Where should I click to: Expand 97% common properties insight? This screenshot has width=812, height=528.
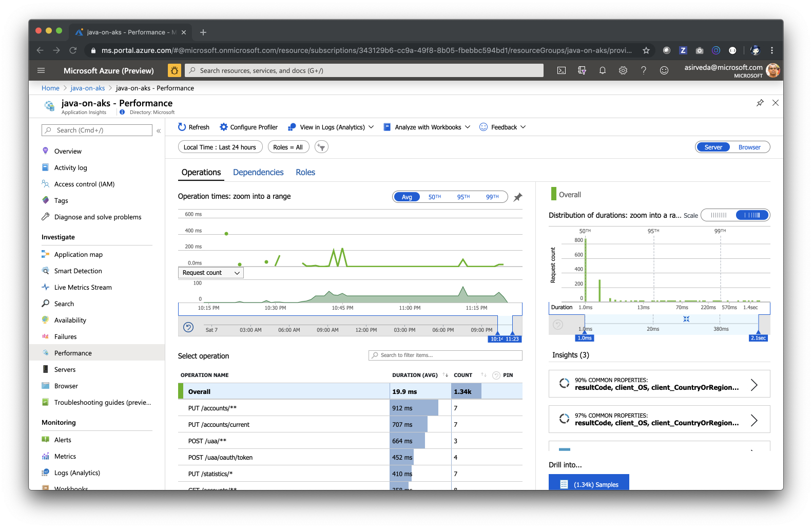660,419
